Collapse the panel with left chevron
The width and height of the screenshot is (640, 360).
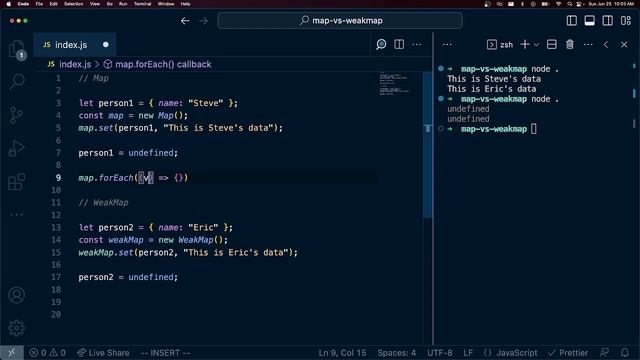click(606, 44)
